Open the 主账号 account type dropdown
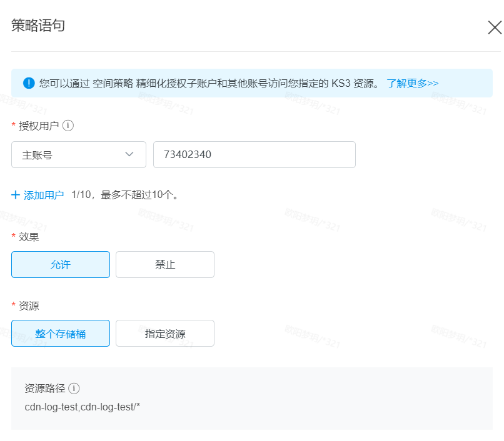504x441 pixels. click(78, 154)
